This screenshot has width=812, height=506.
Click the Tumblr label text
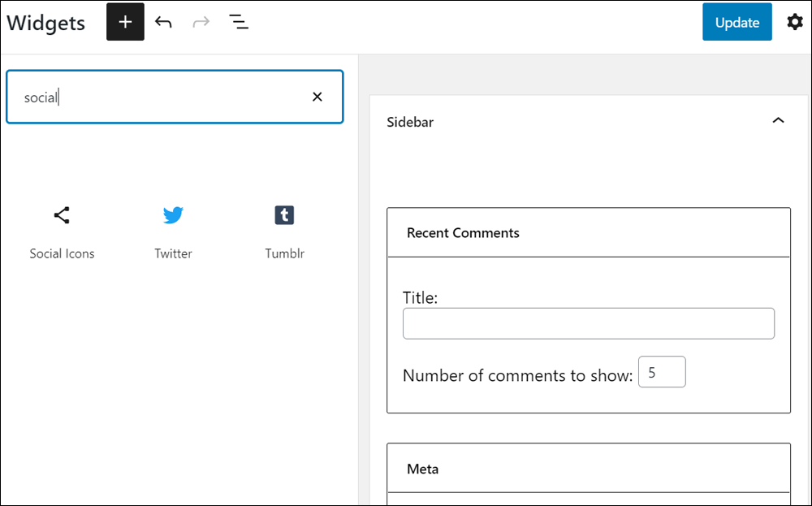point(284,253)
